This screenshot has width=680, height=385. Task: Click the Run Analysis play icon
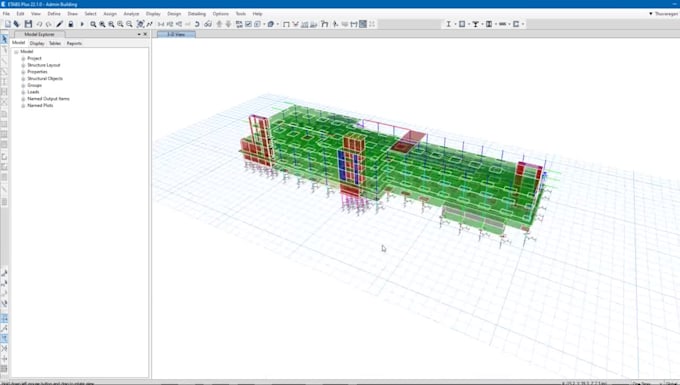[82, 24]
